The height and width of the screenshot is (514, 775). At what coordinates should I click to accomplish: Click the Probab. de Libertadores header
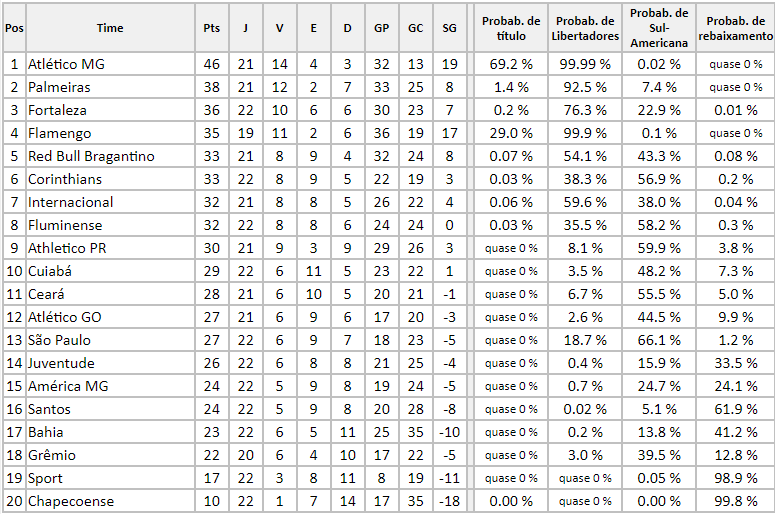tap(585, 28)
